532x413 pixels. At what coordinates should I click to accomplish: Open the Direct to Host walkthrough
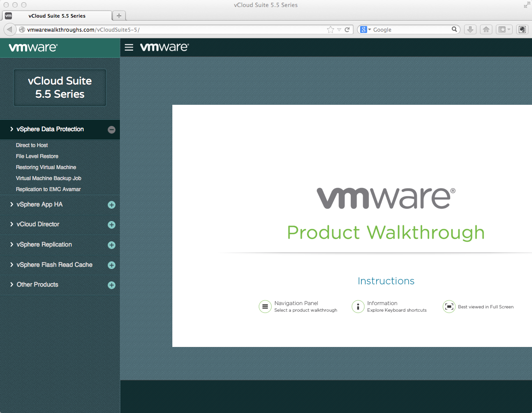pyautogui.click(x=32, y=145)
